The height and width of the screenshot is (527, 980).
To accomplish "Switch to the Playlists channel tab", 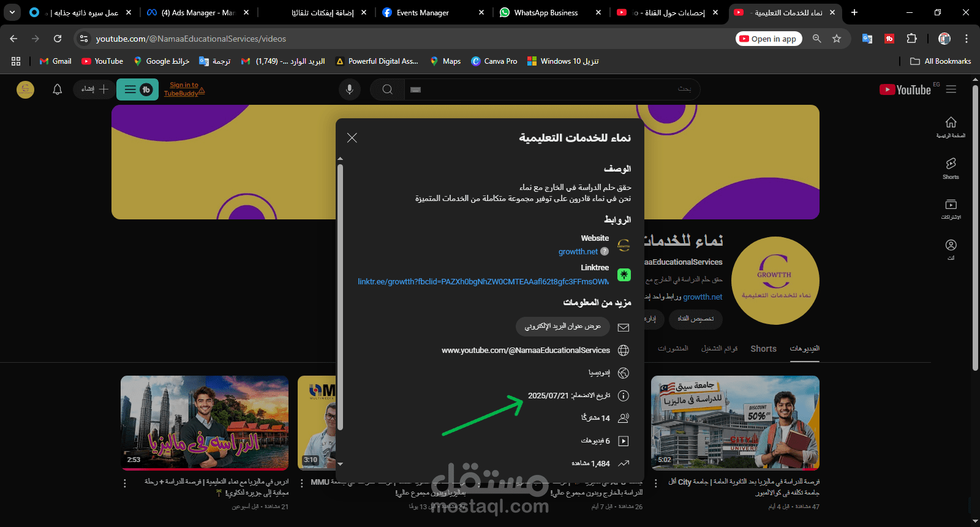I will tap(719, 349).
